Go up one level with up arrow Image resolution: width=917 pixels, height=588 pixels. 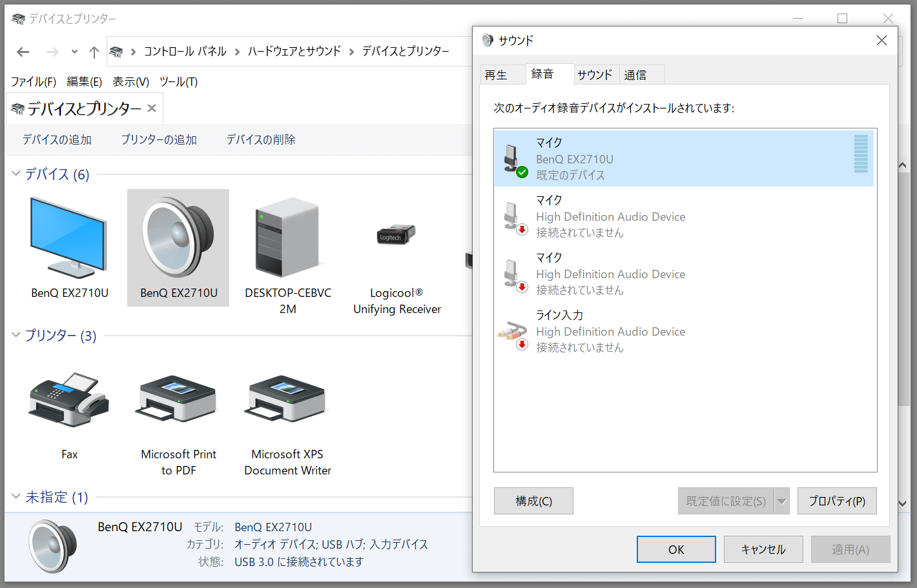pos(94,52)
